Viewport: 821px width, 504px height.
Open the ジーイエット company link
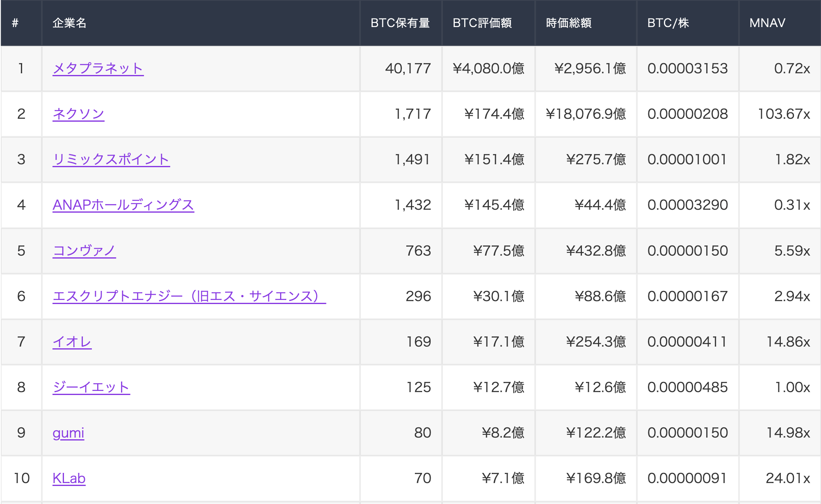point(91,387)
